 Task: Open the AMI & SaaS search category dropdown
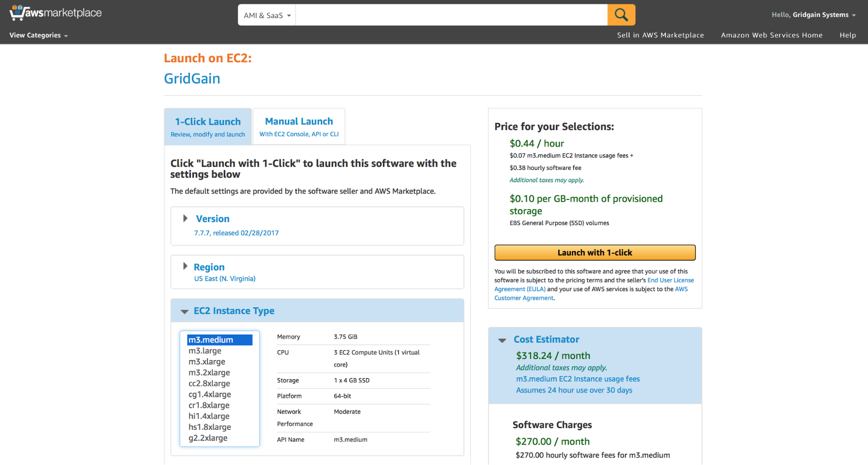[267, 15]
